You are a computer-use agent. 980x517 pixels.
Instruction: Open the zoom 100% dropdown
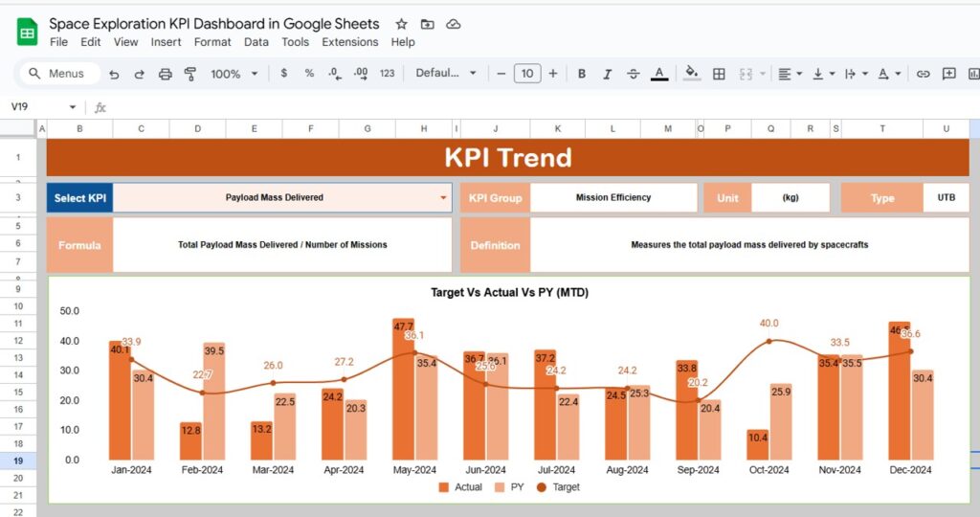point(234,74)
